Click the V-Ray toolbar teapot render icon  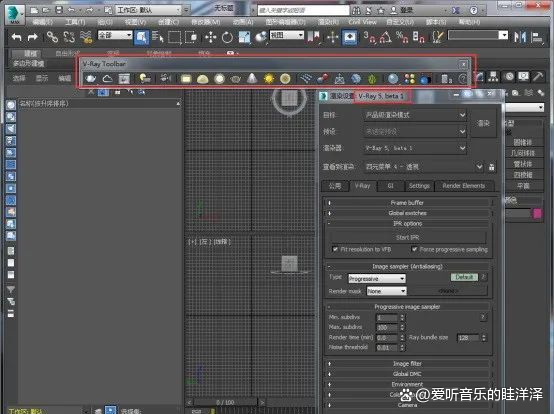(91, 78)
